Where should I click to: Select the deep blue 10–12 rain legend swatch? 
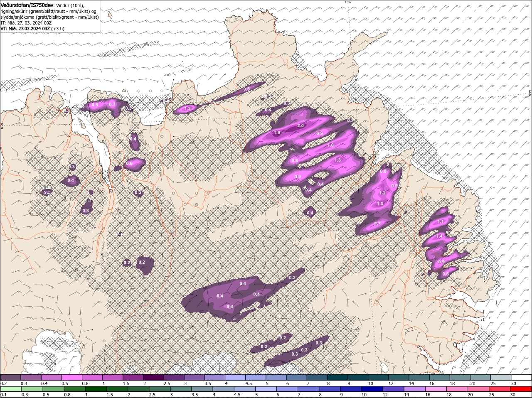point(372,389)
